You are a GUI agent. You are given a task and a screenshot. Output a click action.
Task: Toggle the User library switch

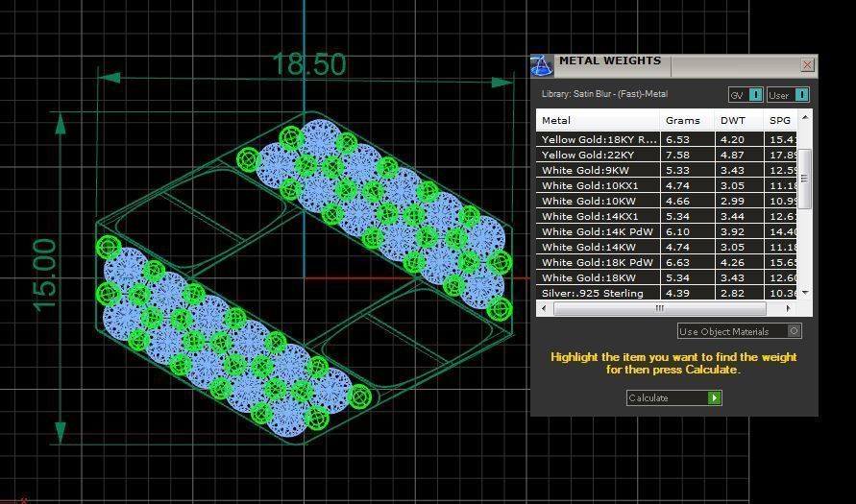788,95
